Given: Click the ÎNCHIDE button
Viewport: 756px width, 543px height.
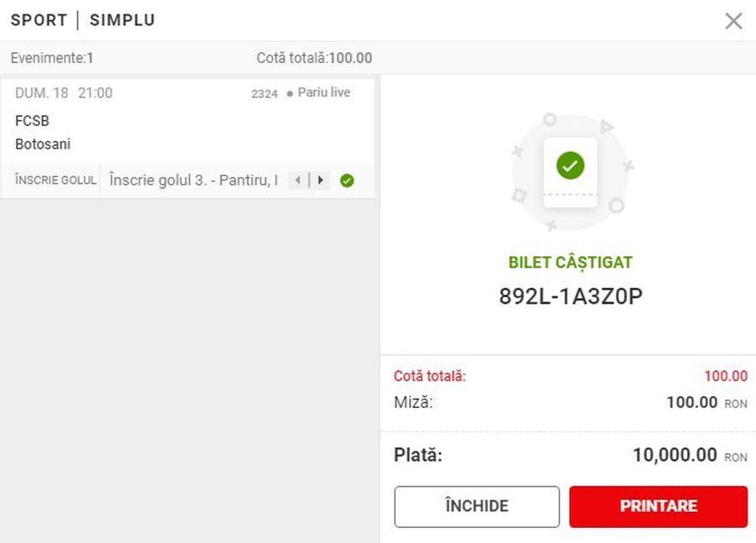Looking at the screenshot, I should (476, 506).
